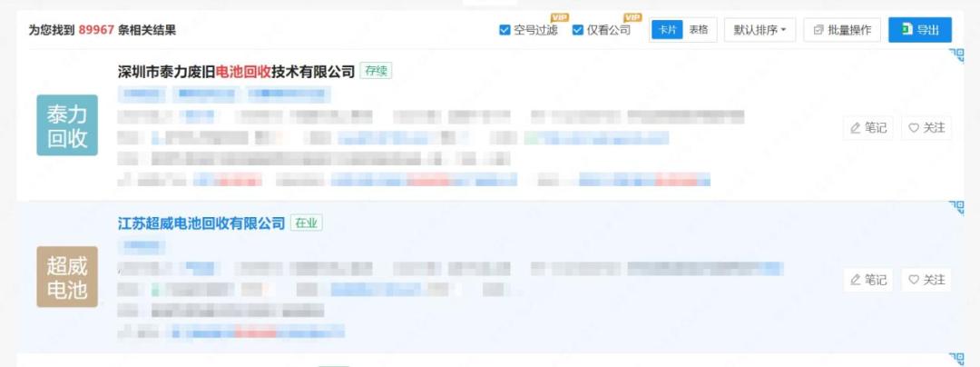The image size is (980, 367).
Task: Switch to 表格 view
Action: click(x=699, y=30)
